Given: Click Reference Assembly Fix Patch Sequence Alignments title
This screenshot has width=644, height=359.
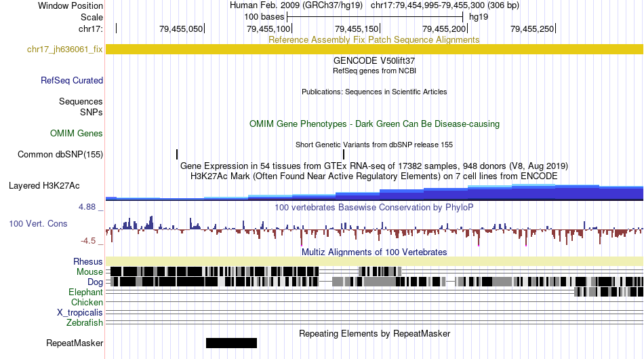Looking at the screenshot, I should click(374, 39).
